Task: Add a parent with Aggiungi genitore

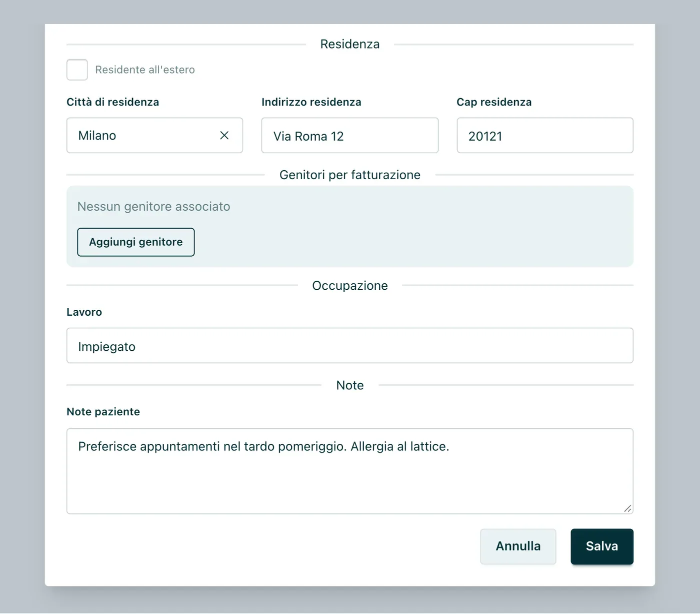Action: tap(136, 242)
